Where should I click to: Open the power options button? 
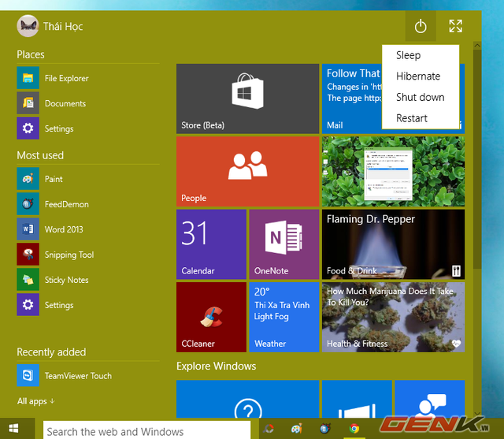coord(421,26)
